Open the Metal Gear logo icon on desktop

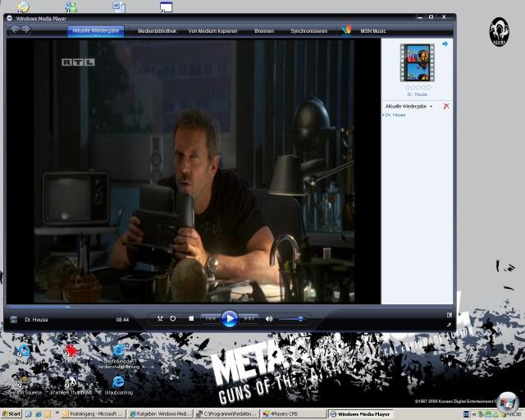tap(500, 32)
